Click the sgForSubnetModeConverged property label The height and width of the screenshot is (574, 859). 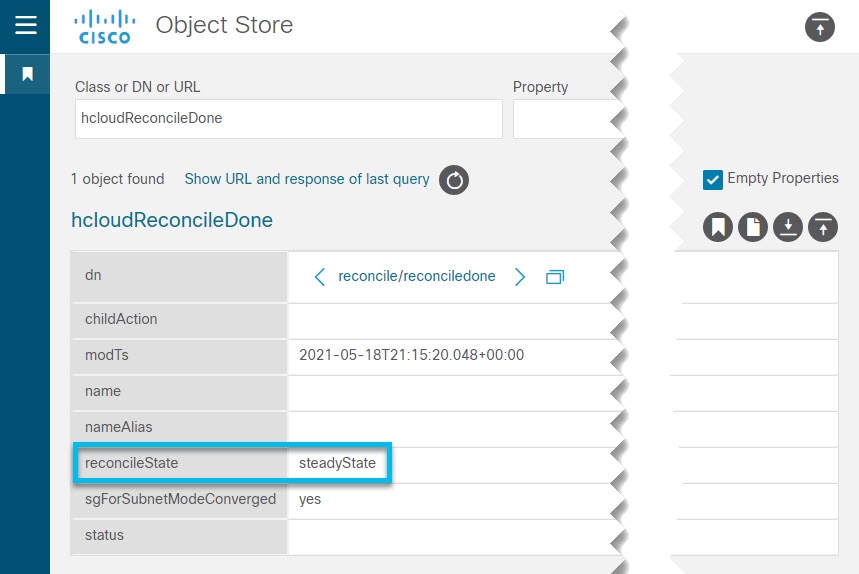pyautogui.click(x=180, y=499)
